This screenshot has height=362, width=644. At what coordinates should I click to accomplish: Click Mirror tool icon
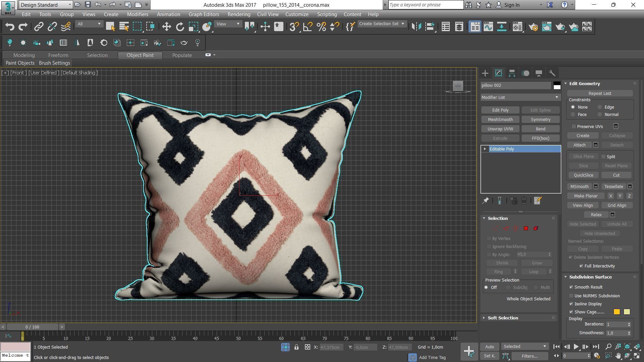416,27
